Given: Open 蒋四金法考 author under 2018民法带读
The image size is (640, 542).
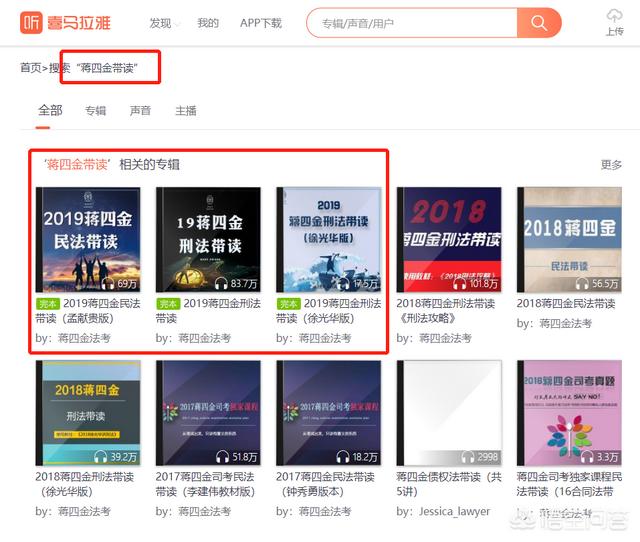Looking at the screenshot, I should [x=566, y=324].
